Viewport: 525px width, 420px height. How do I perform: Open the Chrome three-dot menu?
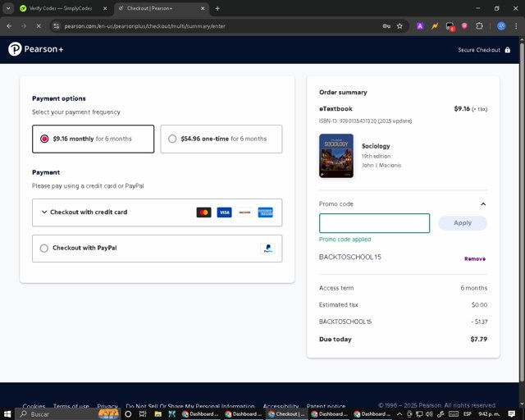pos(516,26)
